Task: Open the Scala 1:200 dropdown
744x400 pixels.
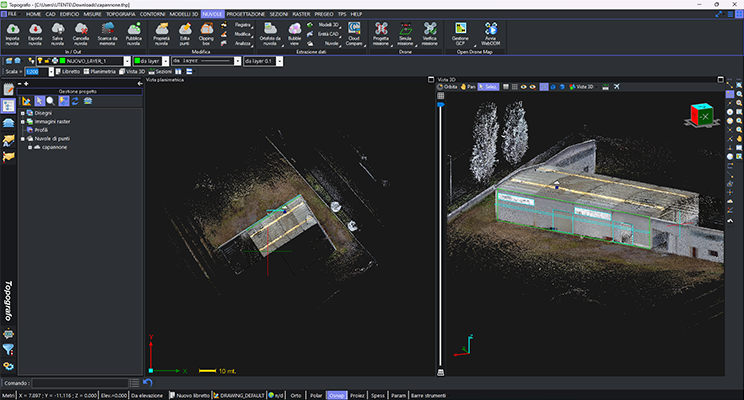Action: pos(50,72)
